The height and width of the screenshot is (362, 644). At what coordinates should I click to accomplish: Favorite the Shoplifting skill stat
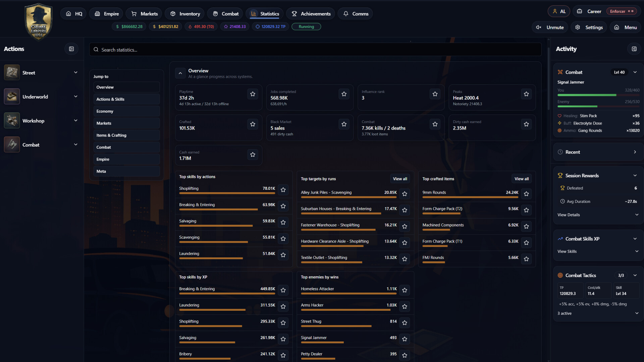pyautogui.click(x=283, y=190)
